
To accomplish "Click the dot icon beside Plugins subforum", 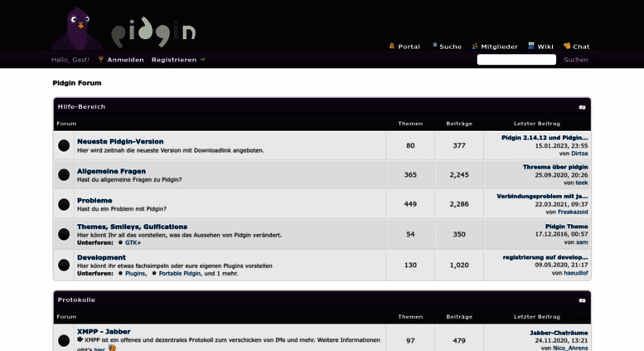I will 120,273.
